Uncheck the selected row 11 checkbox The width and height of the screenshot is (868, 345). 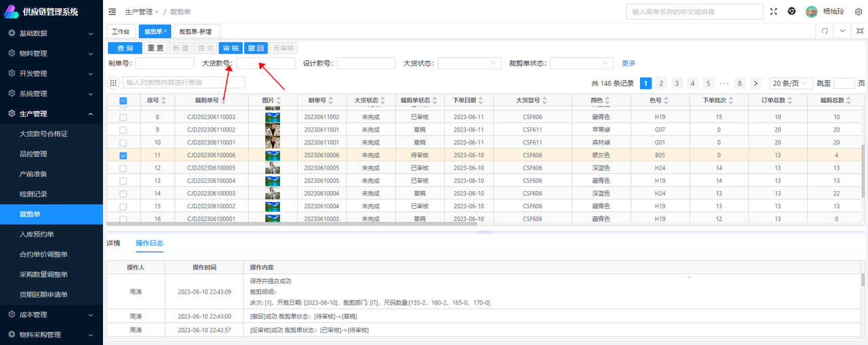(x=123, y=155)
